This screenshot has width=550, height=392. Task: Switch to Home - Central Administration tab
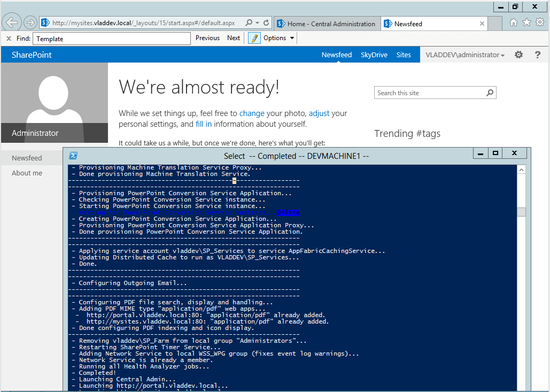[327, 24]
